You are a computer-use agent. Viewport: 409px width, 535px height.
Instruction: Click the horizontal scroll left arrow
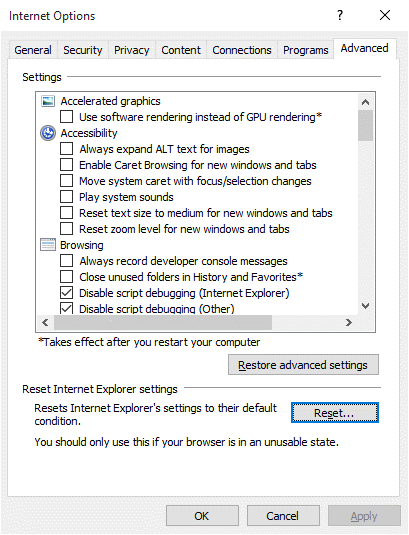[x=45, y=322]
